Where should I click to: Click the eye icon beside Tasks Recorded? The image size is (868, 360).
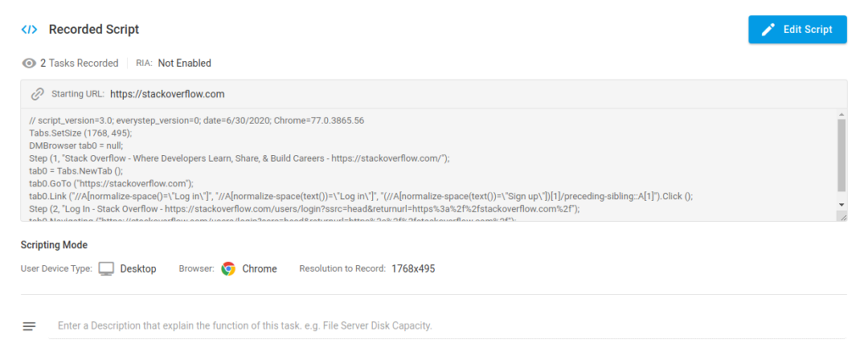(x=30, y=64)
